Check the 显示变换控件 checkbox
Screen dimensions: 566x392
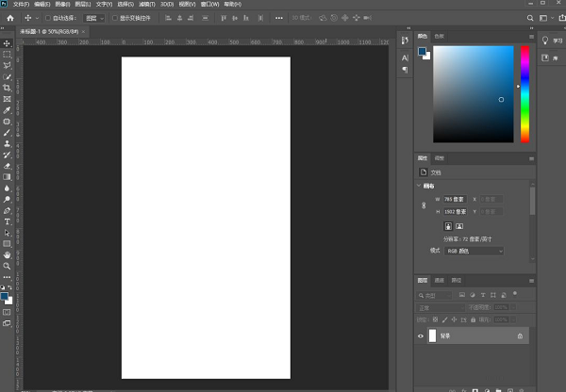click(x=115, y=17)
